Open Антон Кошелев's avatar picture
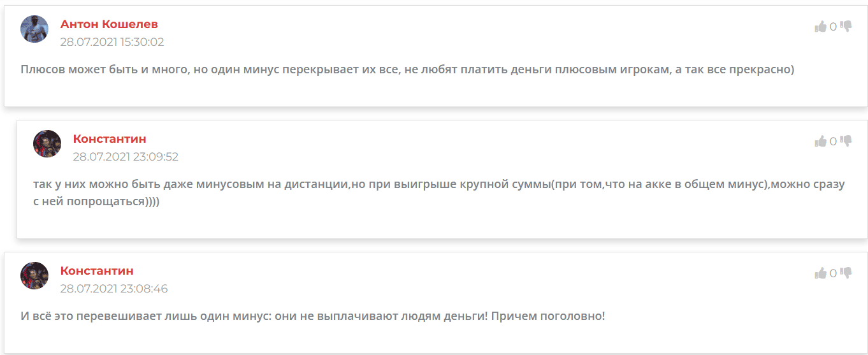The width and height of the screenshot is (868, 355). 34,29
